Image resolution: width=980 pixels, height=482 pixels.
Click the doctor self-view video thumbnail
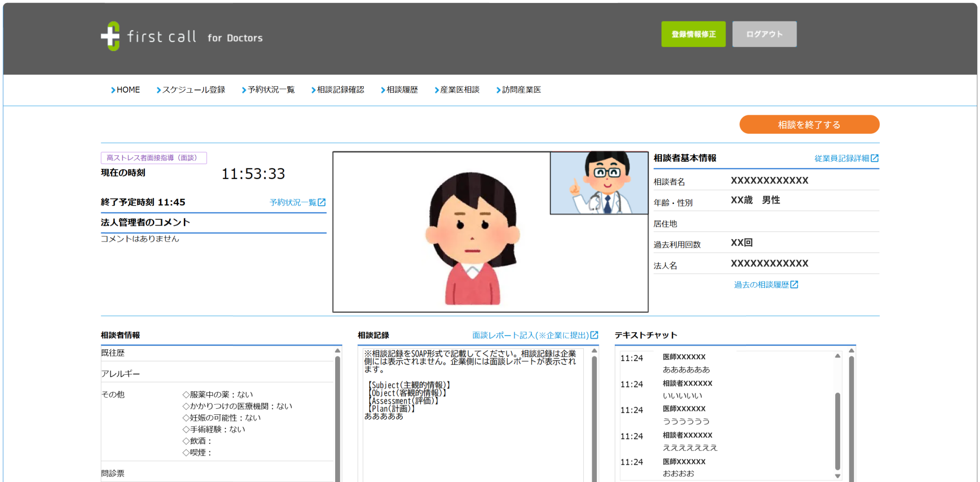(x=599, y=183)
